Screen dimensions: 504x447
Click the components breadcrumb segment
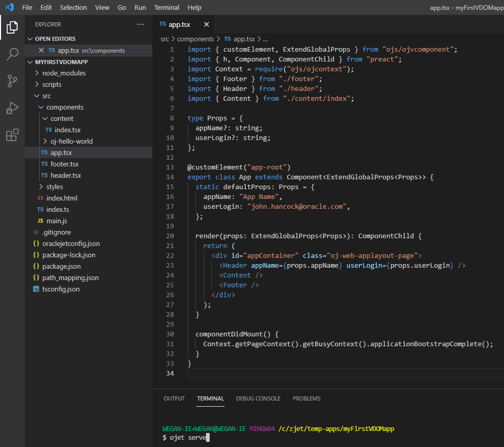pos(195,39)
